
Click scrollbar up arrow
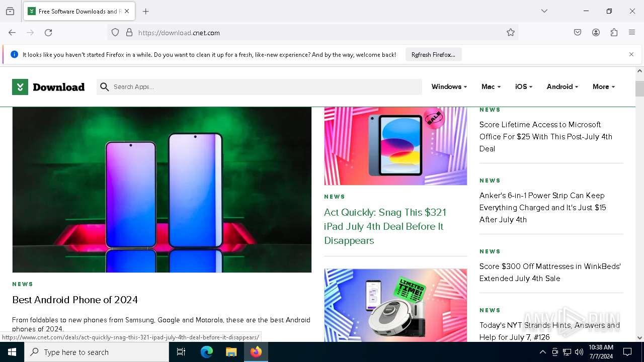pyautogui.click(x=639, y=71)
